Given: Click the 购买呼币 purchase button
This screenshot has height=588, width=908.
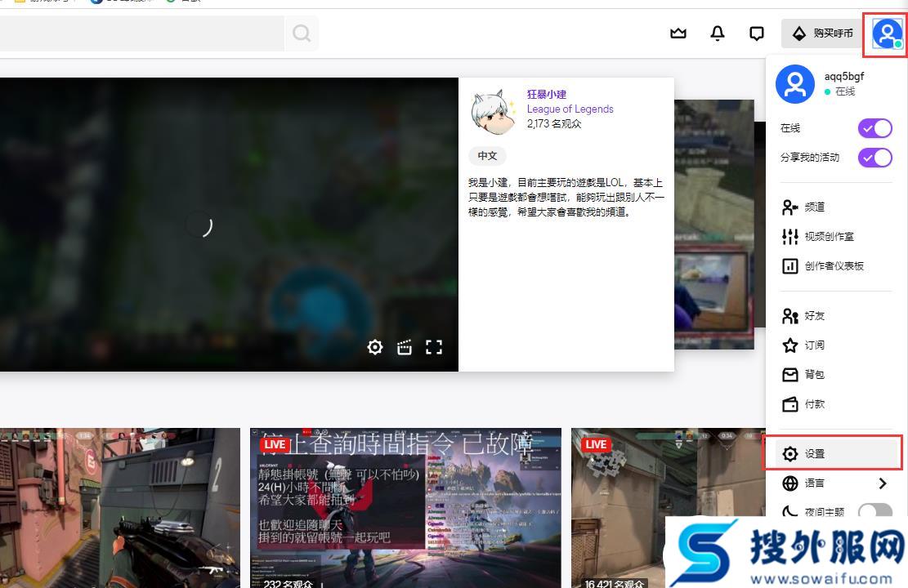Looking at the screenshot, I should (821, 33).
